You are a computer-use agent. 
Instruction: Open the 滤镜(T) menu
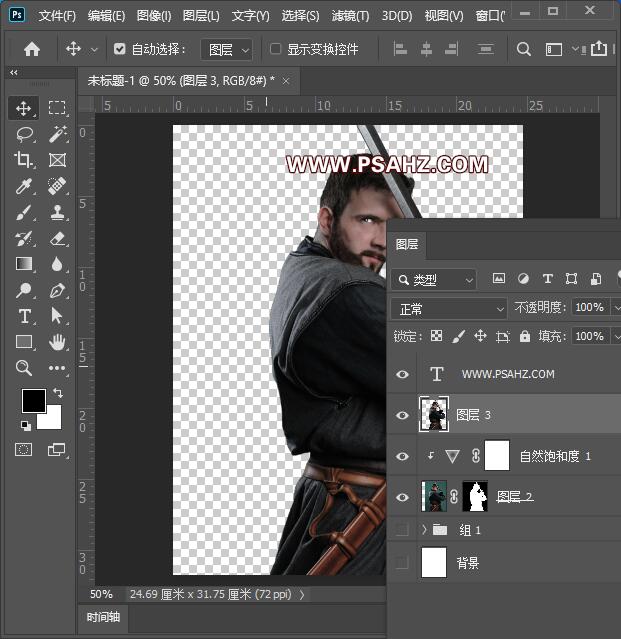click(x=350, y=16)
